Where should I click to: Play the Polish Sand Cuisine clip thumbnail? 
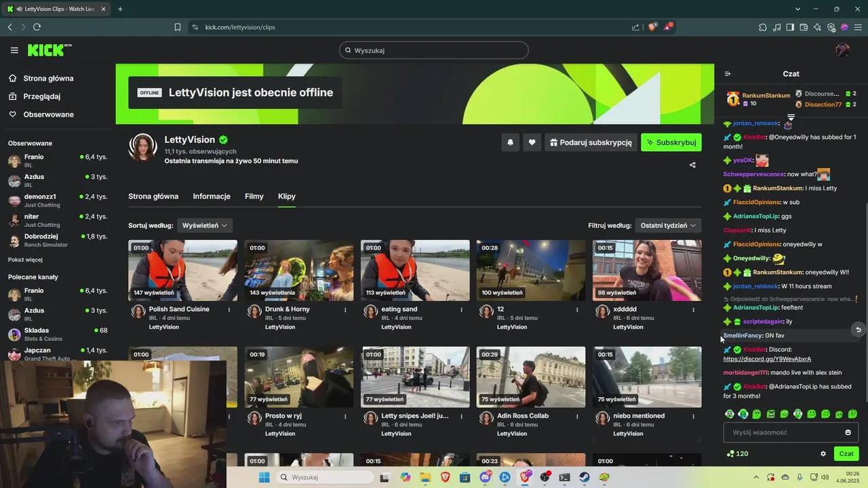coord(183,270)
